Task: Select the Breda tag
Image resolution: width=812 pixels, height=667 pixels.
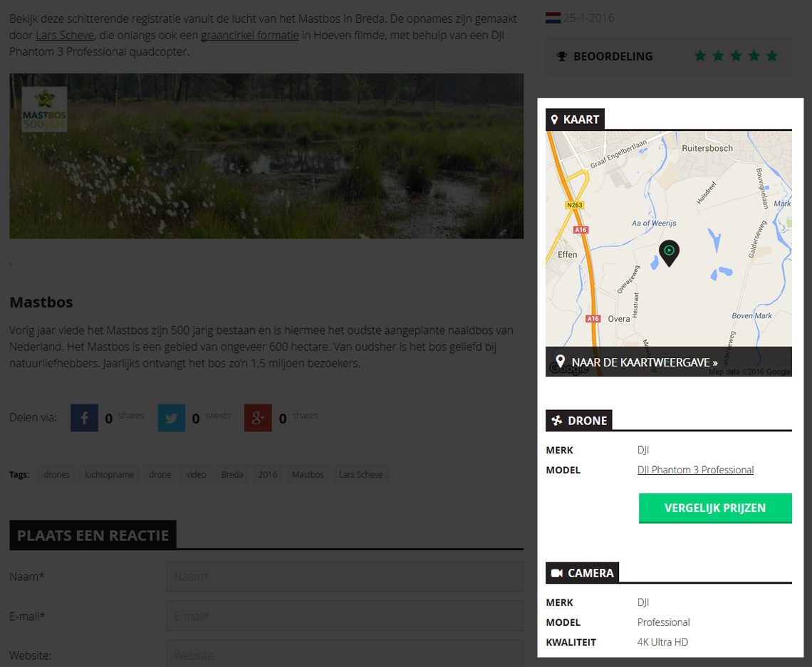Action: (231, 474)
